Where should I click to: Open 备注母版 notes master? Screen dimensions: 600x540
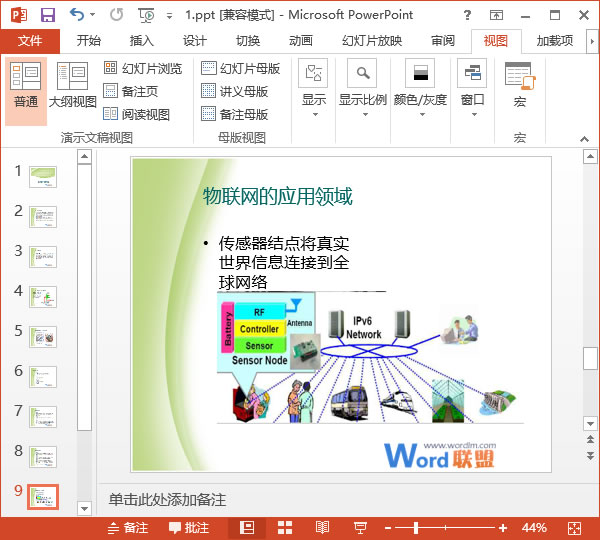(x=235, y=114)
